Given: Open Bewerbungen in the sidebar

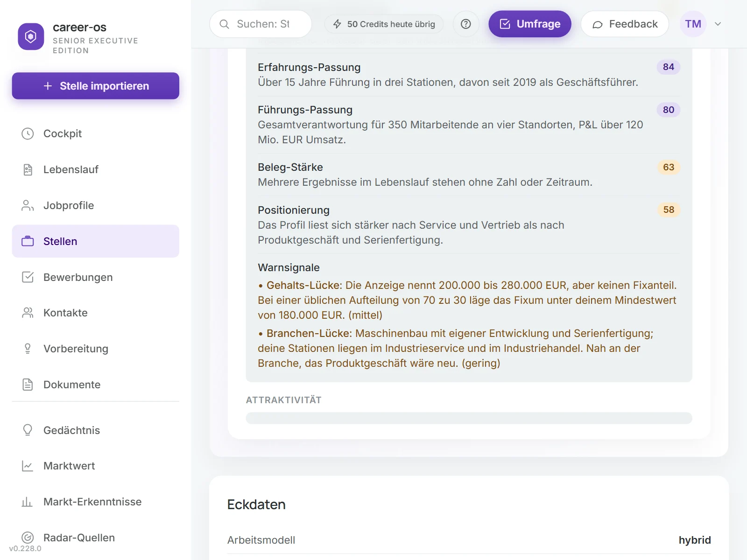Looking at the screenshot, I should 96,277.
